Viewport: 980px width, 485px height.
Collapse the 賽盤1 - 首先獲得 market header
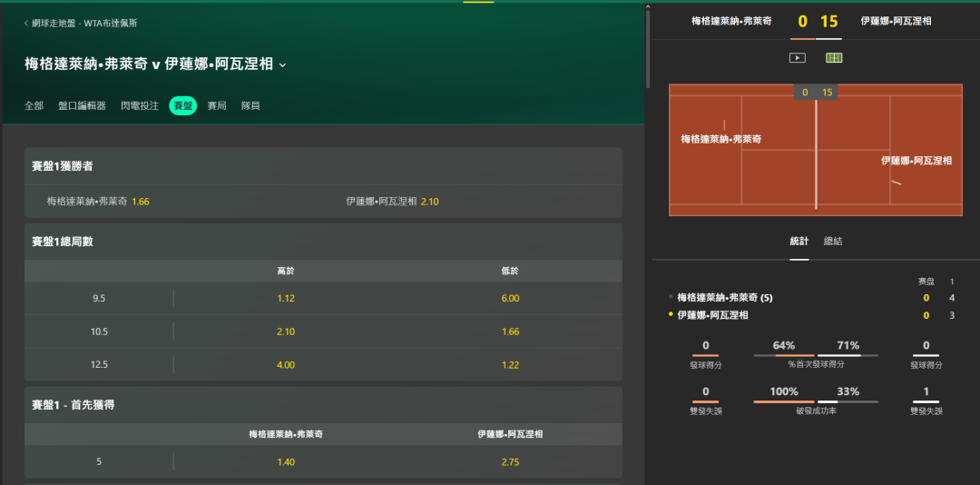click(323, 405)
